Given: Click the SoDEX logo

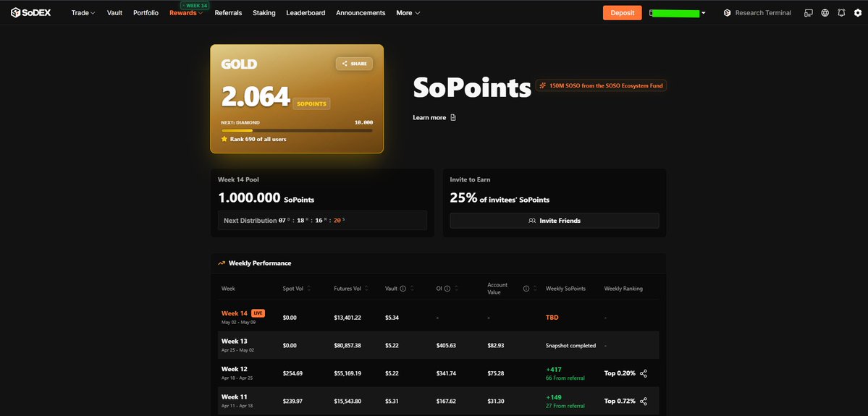Looking at the screenshot, I should pos(30,13).
